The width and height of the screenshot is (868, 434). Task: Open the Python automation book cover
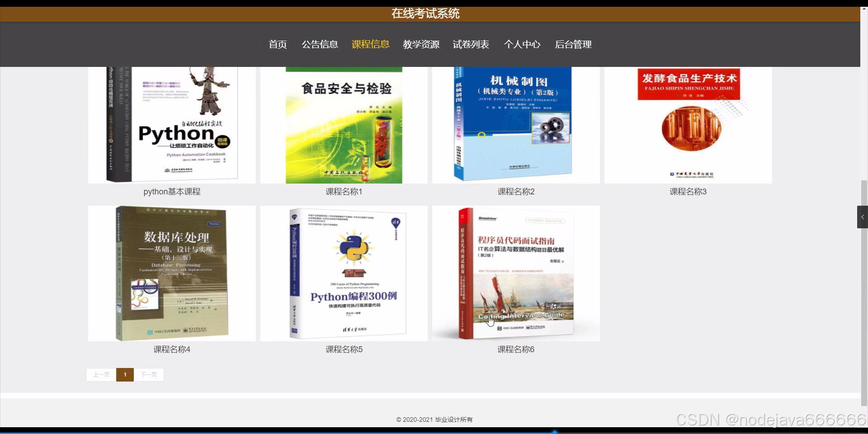172,125
